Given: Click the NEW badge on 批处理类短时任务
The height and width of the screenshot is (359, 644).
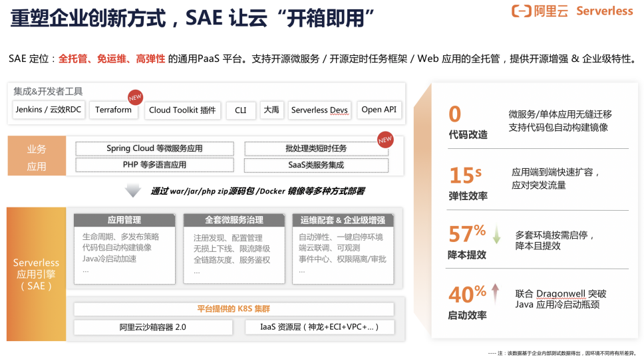Looking at the screenshot, I should coord(385,140).
